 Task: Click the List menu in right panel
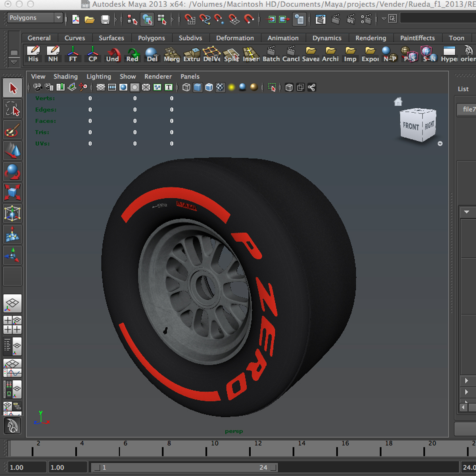(x=463, y=89)
